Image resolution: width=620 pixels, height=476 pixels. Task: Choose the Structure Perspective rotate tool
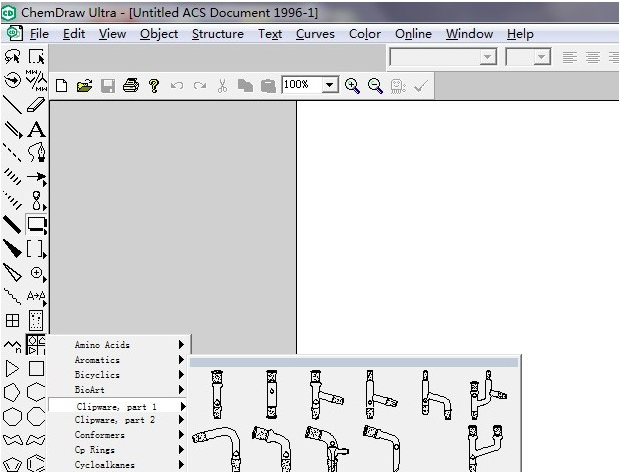13,80
